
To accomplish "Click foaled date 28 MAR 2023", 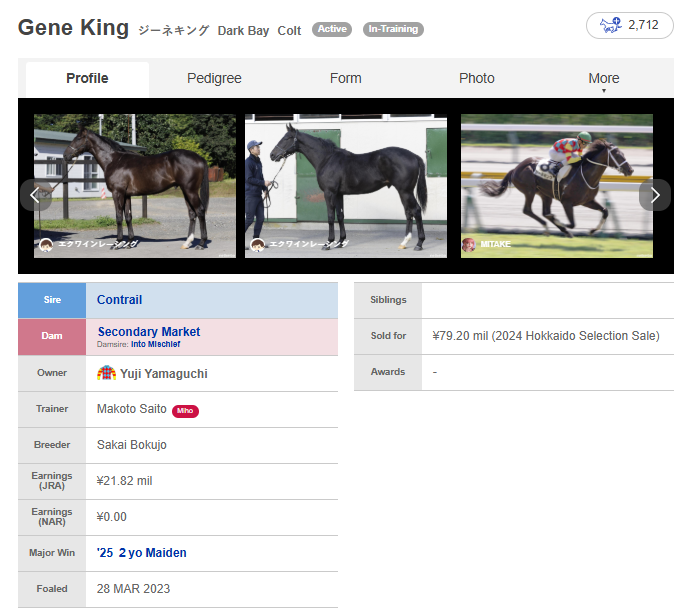I will [x=133, y=589].
